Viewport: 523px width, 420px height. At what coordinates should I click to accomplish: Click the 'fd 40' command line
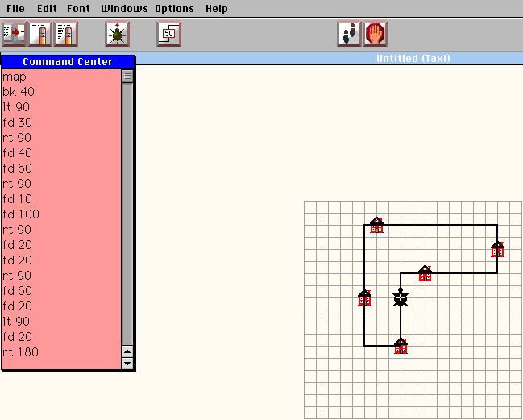point(18,153)
